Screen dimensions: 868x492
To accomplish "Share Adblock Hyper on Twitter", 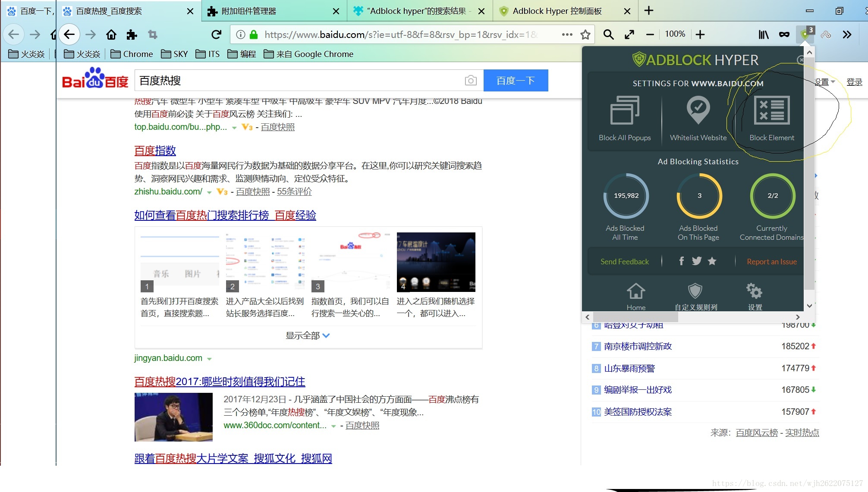I will click(697, 261).
